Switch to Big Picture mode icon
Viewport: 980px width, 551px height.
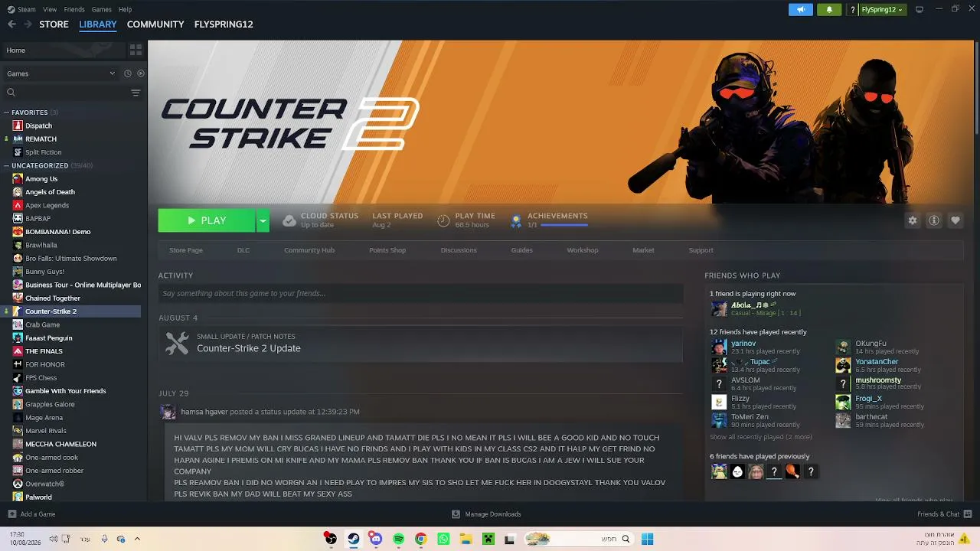click(x=920, y=9)
